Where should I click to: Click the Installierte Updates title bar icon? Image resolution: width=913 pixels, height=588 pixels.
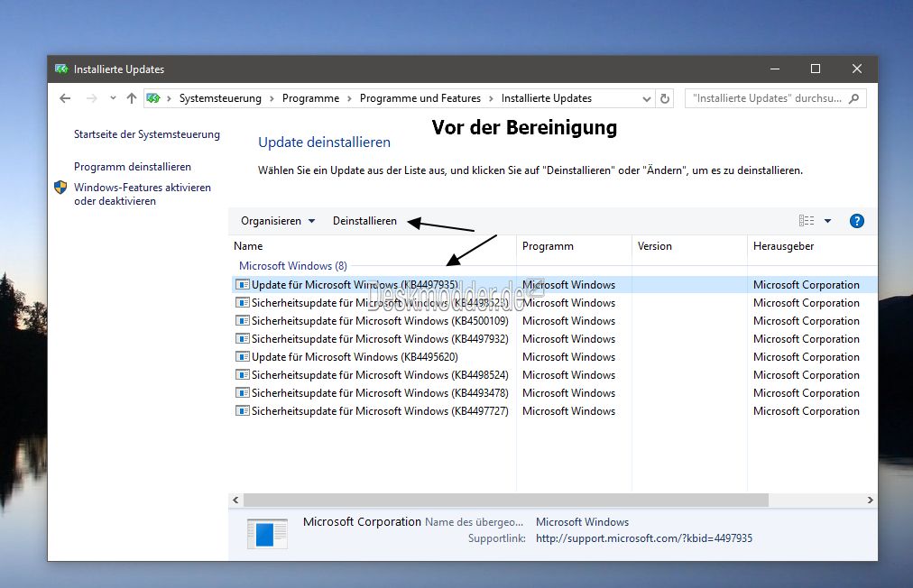[61, 69]
